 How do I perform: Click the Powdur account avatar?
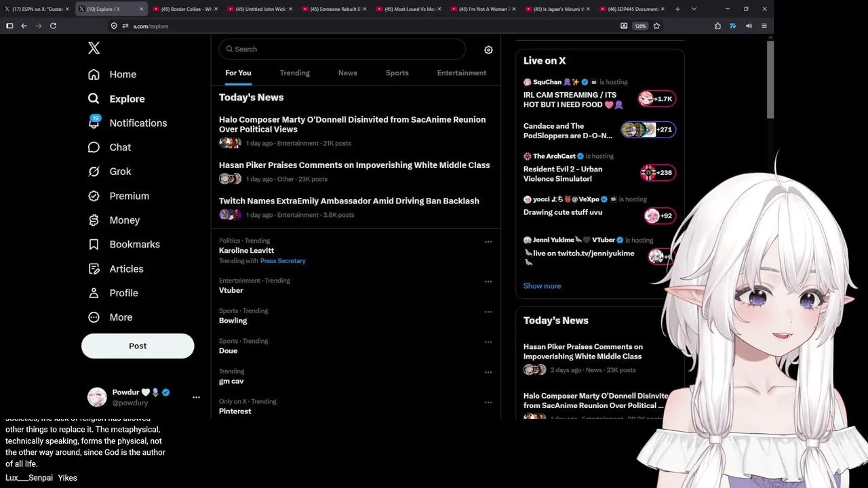pyautogui.click(x=97, y=397)
